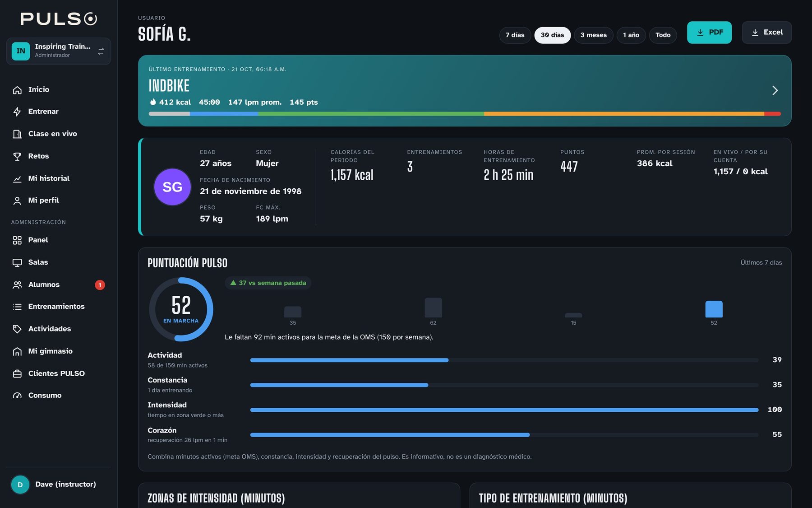Click the Actividad progress bar
This screenshot has height=508, width=812.
coord(504,360)
